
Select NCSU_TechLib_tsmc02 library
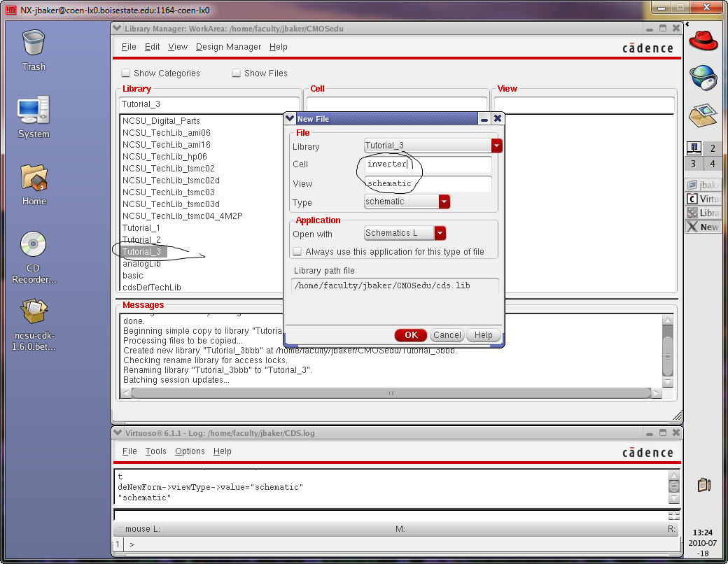tap(169, 168)
